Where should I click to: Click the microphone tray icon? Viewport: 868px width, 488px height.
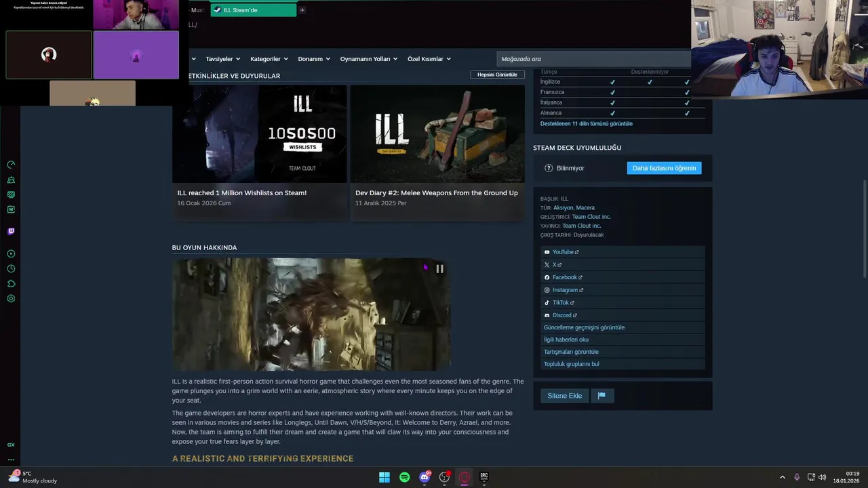pyautogui.click(x=797, y=477)
